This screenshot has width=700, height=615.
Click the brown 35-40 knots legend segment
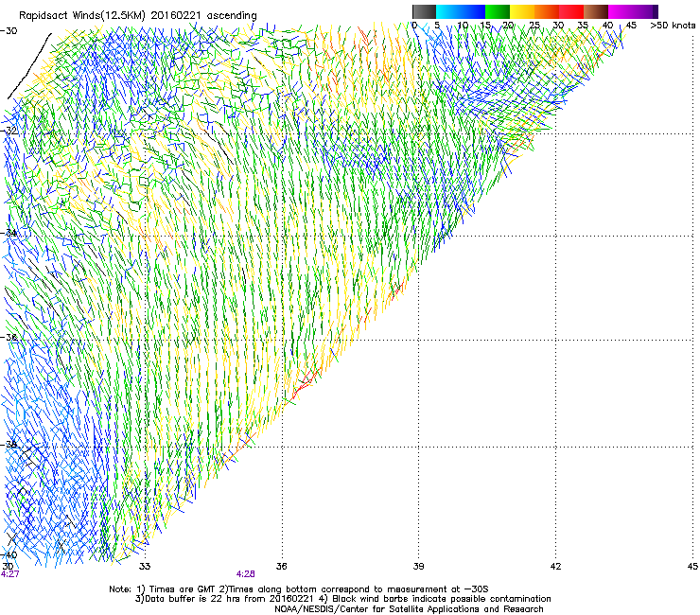596,11
